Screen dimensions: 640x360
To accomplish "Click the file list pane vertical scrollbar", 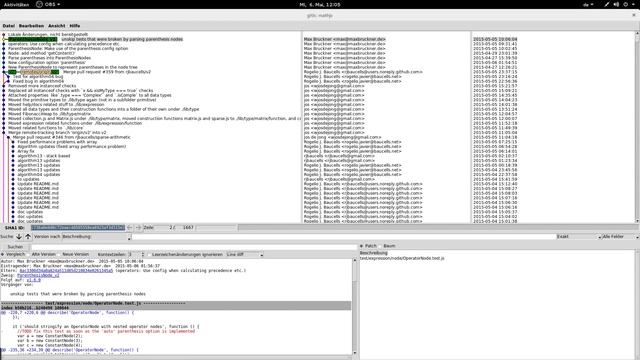I will (x=637, y=305).
